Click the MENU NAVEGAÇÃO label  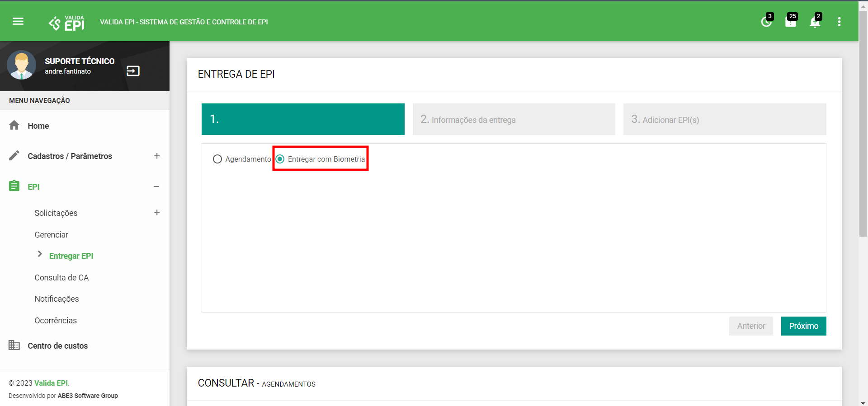click(39, 101)
